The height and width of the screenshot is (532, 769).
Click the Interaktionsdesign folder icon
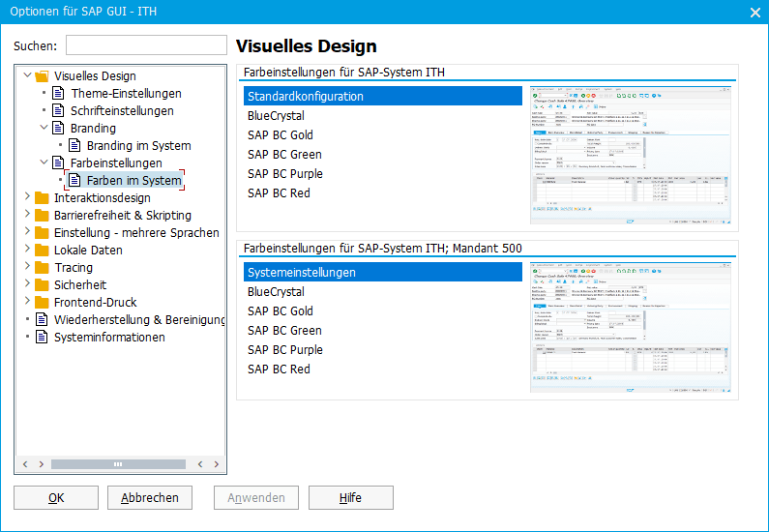coord(43,198)
